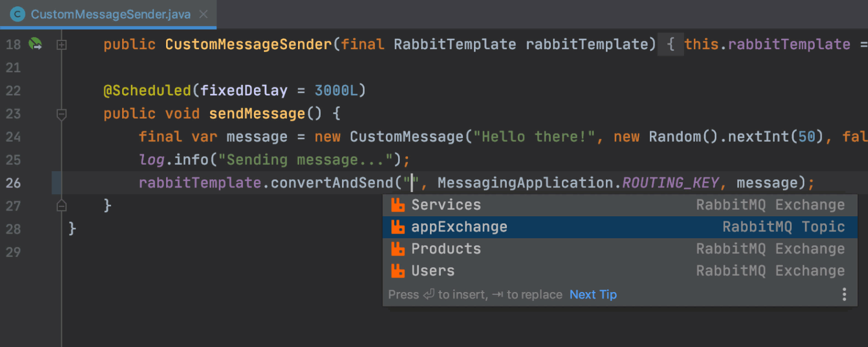
Task: Click the fold end marker on line 27
Action: point(62,205)
